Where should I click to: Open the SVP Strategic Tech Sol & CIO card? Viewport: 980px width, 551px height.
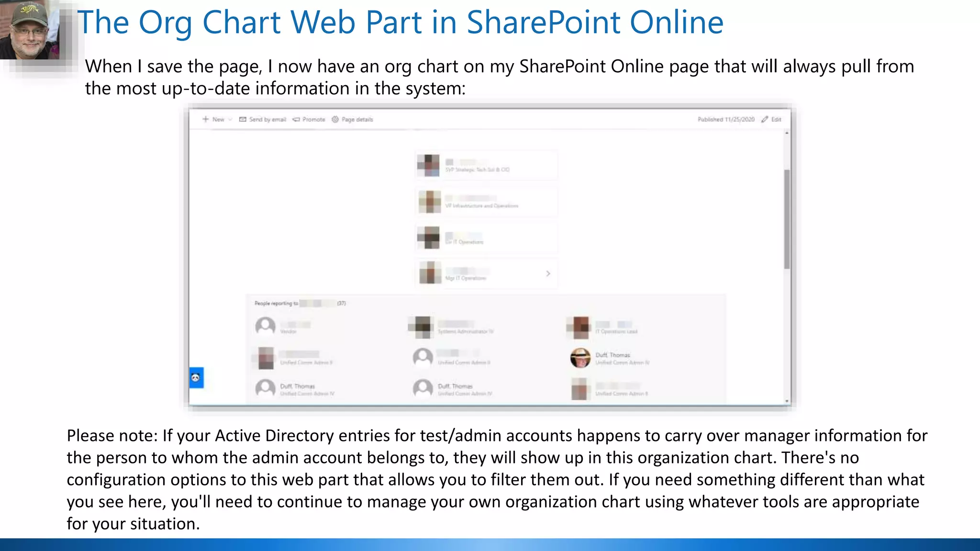[x=486, y=165]
